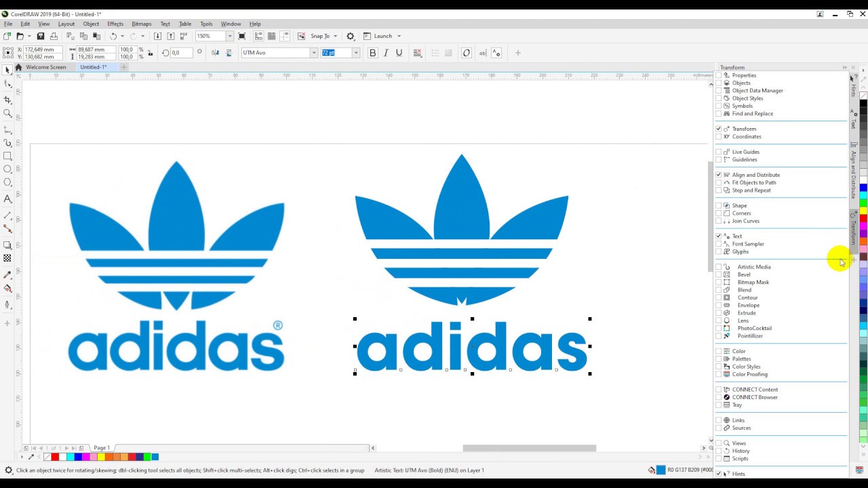
Task: Open the Effects menu
Action: coord(115,24)
